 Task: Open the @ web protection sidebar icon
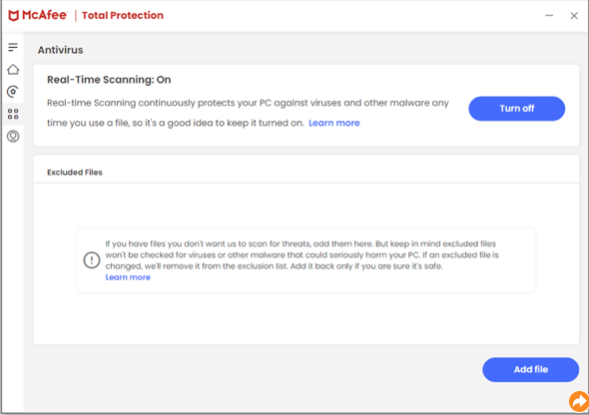click(13, 92)
